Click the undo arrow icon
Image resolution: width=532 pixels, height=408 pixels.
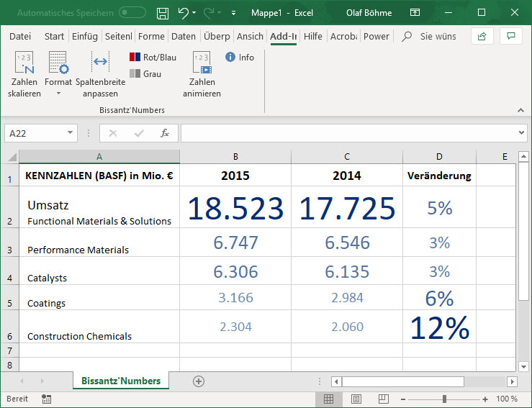184,13
